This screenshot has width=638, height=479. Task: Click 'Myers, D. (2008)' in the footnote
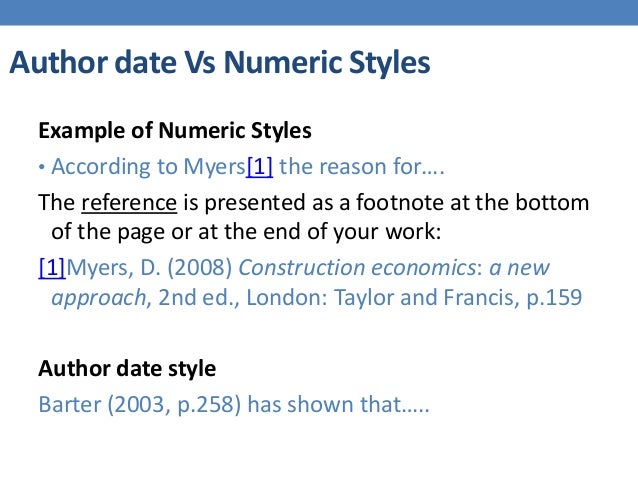click(x=149, y=268)
